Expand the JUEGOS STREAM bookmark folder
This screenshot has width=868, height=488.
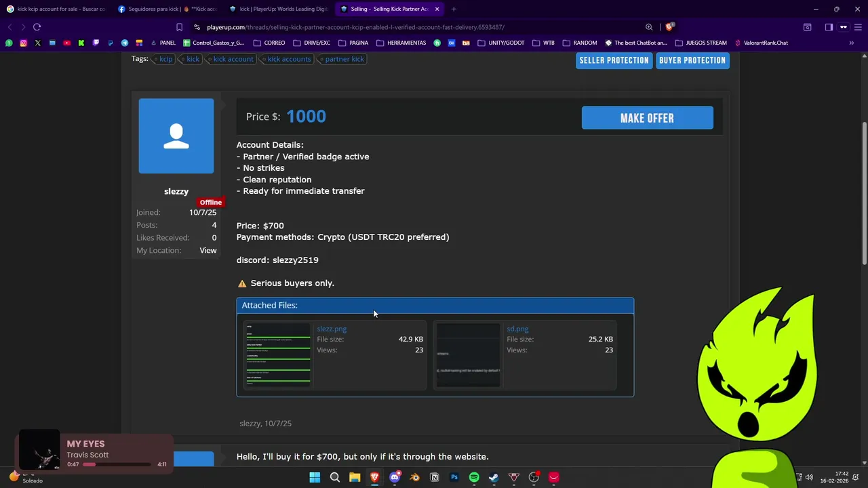(x=701, y=43)
